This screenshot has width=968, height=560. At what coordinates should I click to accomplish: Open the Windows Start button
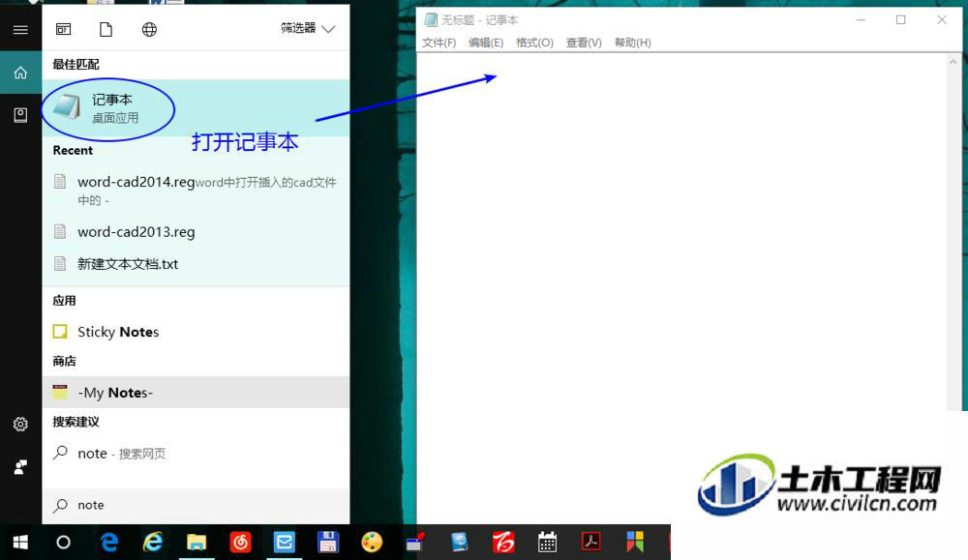[x=20, y=543]
